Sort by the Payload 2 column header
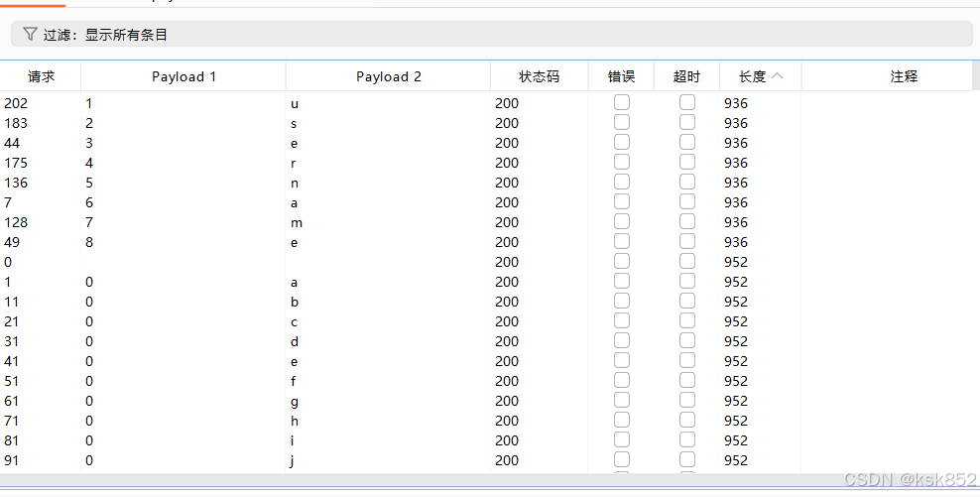The image size is (980, 497). (x=388, y=76)
